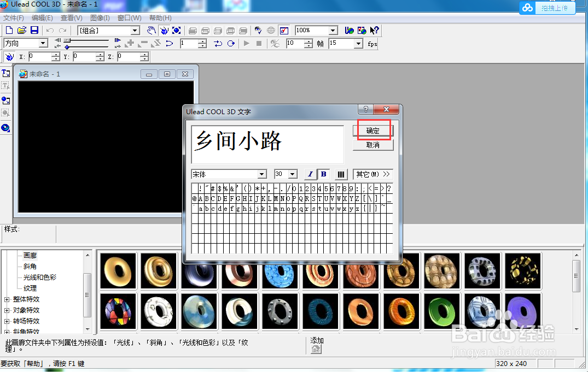Click the second web link icon beside Ulead globe

(362, 31)
